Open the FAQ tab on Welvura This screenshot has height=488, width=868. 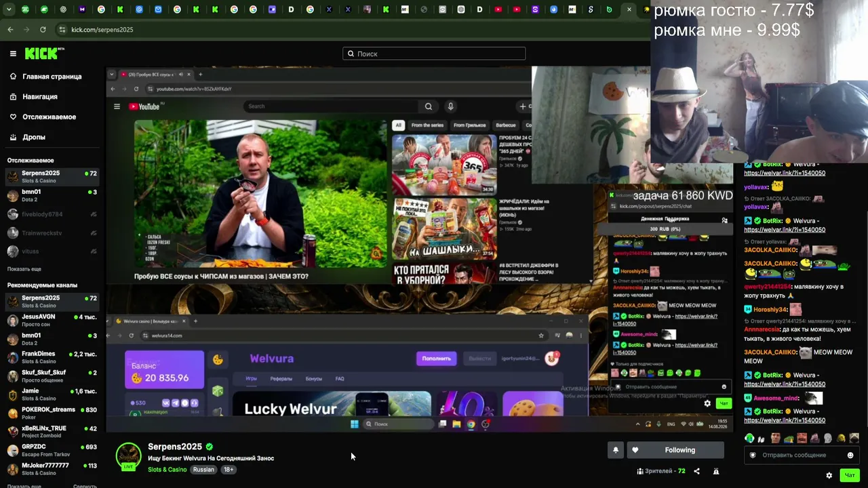click(340, 379)
